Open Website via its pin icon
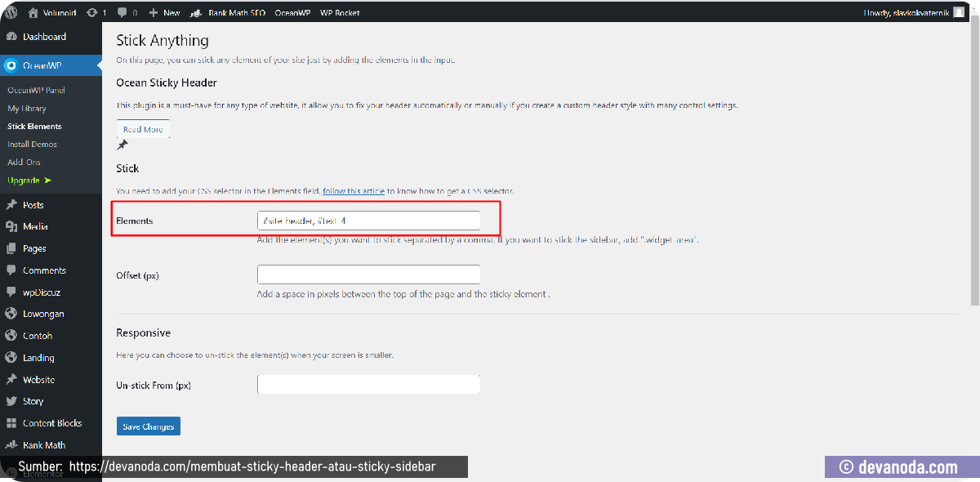 pyautogui.click(x=11, y=380)
